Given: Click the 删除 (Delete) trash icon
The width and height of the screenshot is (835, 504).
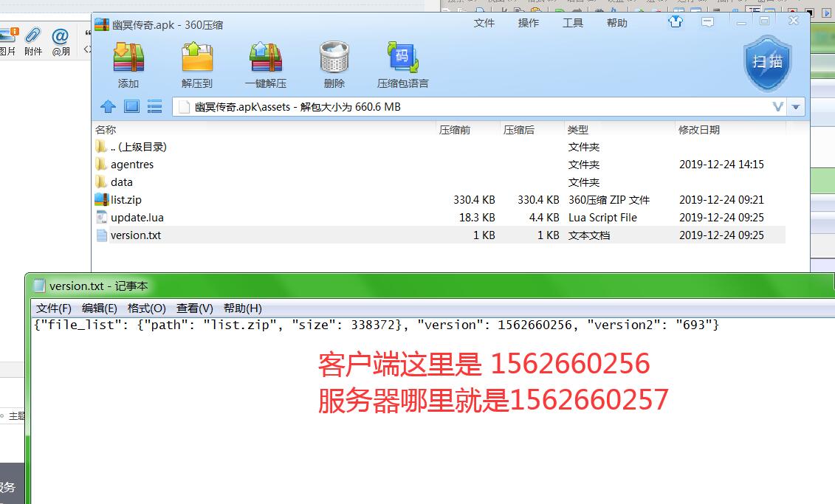Looking at the screenshot, I should [334, 58].
